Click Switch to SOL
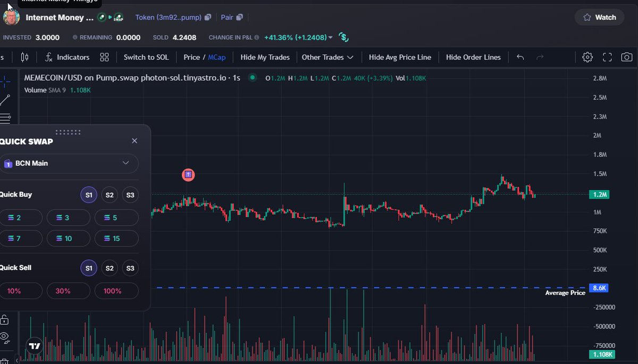 pos(146,57)
